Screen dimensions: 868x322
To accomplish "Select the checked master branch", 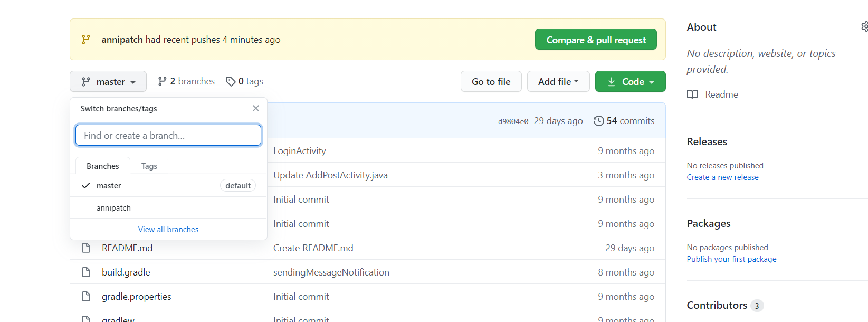I will pyautogui.click(x=109, y=186).
